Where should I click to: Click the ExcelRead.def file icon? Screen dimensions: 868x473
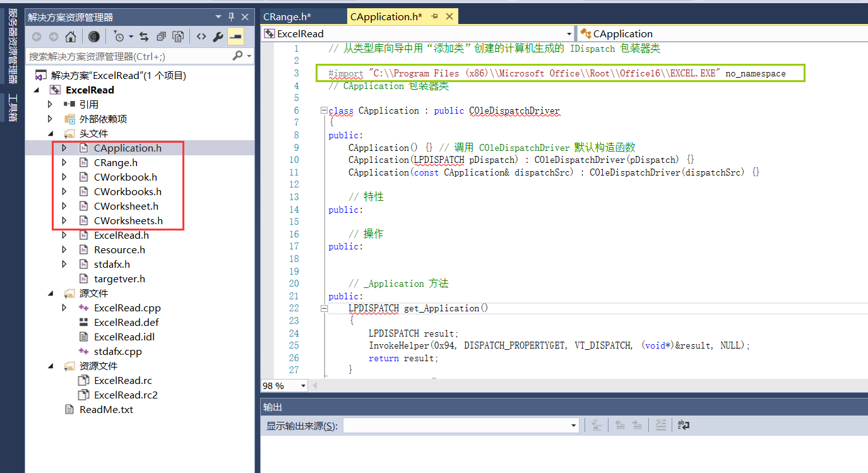[84, 322]
